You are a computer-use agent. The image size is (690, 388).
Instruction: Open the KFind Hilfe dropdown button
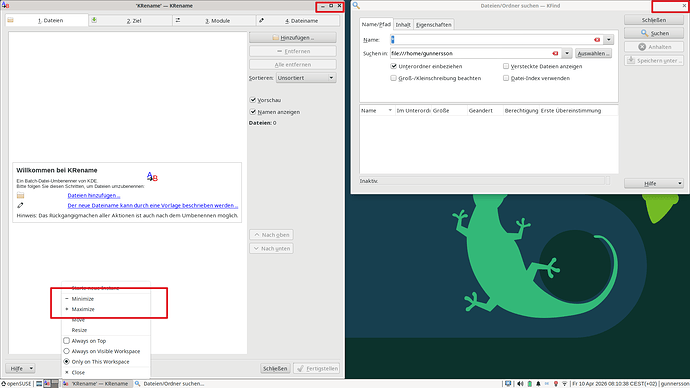pyautogui.click(x=653, y=183)
